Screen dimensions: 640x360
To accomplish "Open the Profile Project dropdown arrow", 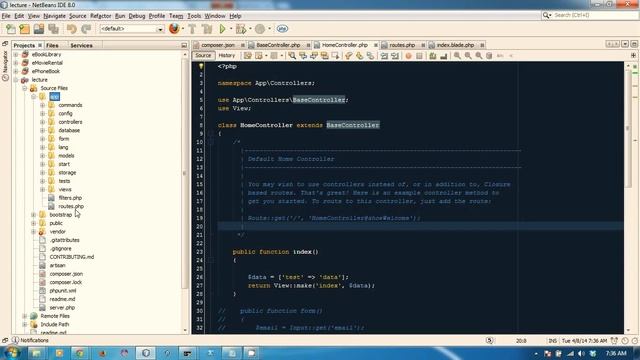I will coord(269,29).
